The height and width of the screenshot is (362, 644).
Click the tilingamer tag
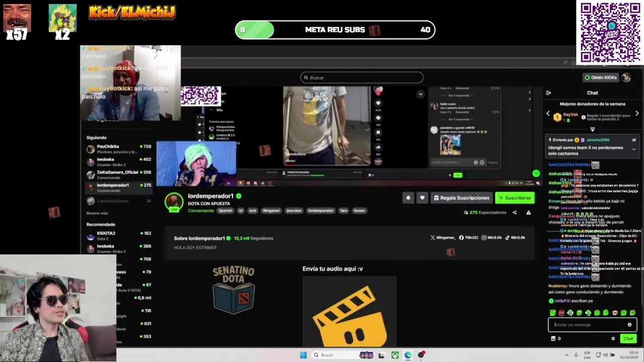[x=271, y=211]
